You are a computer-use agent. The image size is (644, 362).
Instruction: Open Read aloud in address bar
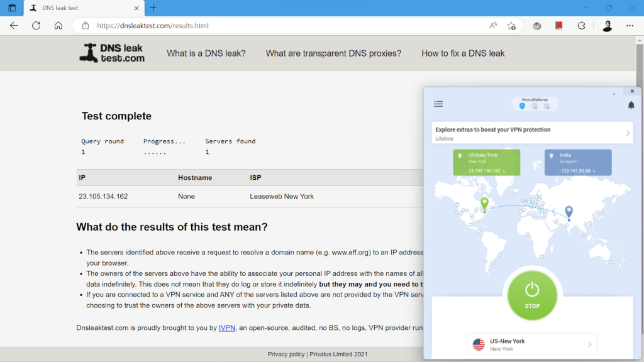pyautogui.click(x=493, y=25)
